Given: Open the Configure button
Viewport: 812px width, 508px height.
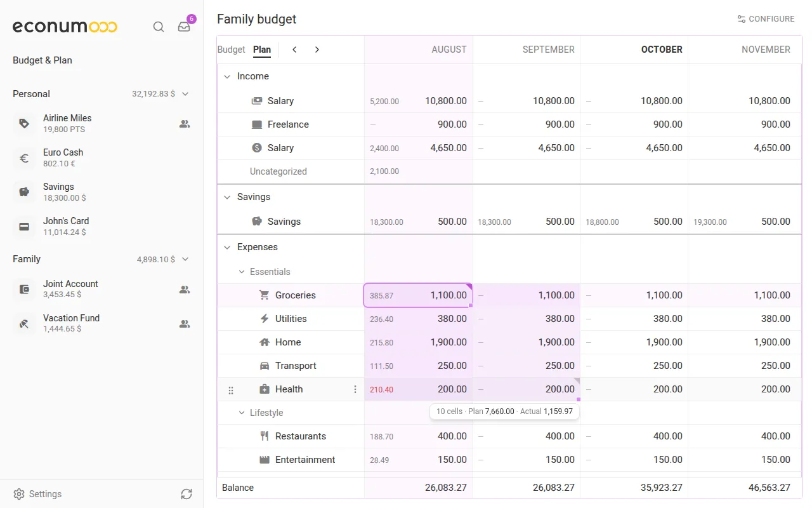Looking at the screenshot, I should click(766, 19).
